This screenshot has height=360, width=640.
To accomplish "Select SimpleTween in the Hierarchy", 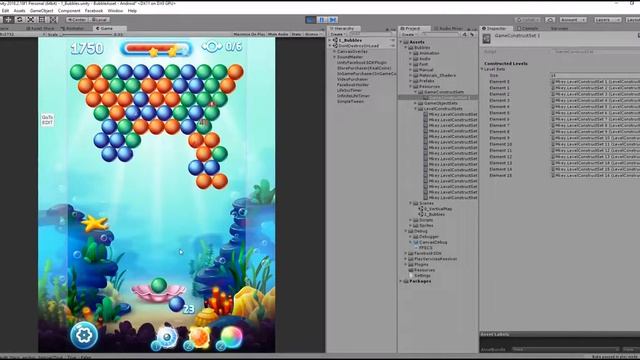I will tap(350, 101).
